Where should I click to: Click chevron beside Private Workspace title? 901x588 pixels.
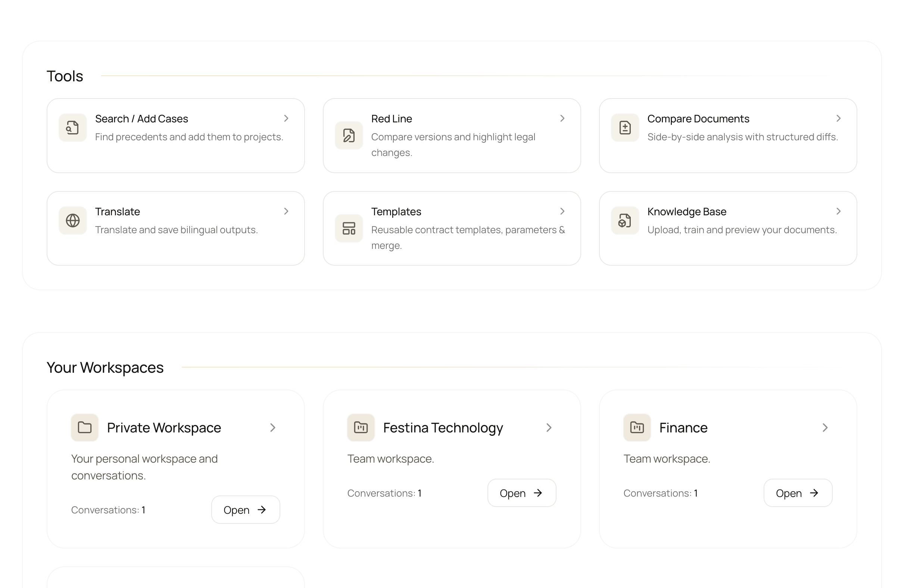tap(272, 428)
